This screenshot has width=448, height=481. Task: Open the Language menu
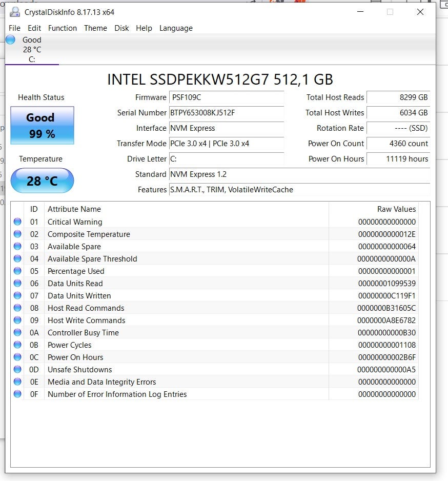click(x=176, y=28)
